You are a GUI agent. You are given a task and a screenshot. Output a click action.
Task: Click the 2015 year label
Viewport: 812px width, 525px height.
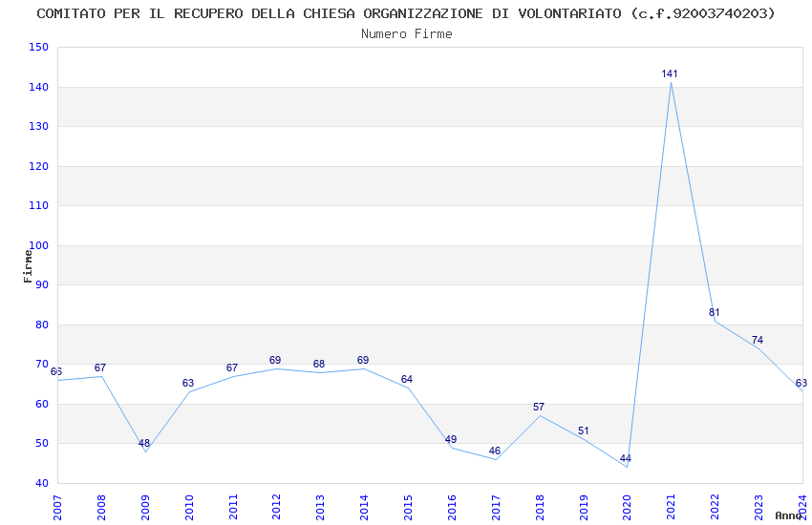coord(408,508)
